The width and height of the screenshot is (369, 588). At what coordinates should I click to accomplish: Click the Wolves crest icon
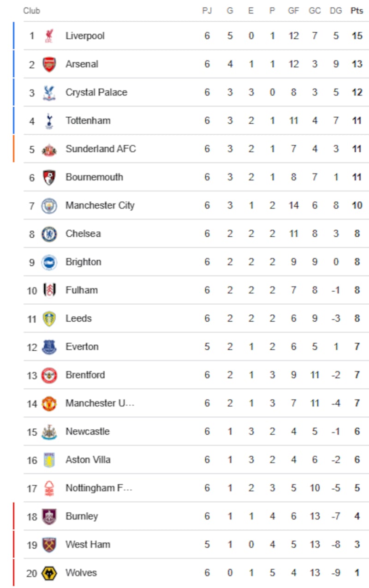click(49, 573)
